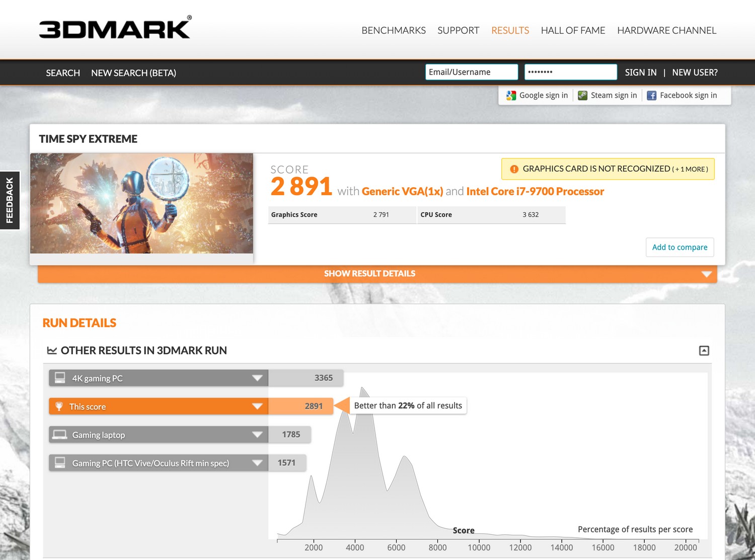755x560 pixels.
Task: Click the 3DMark logo
Action: (x=115, y=29)
